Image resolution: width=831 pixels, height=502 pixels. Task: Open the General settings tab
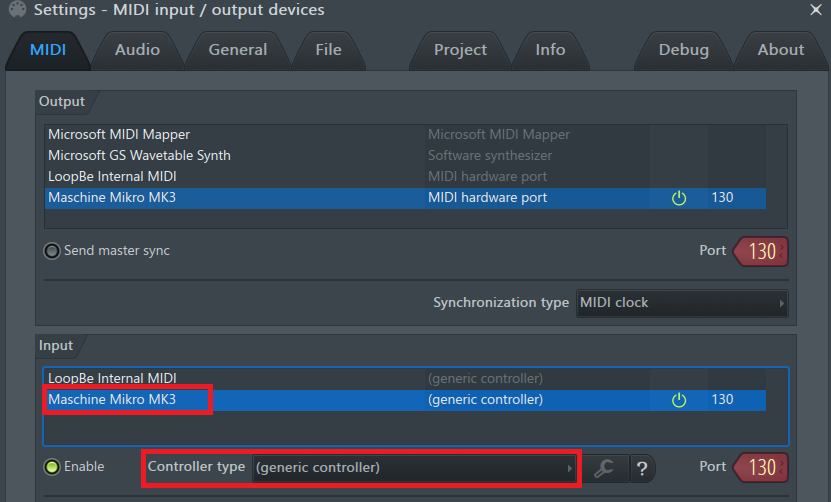click(237, 49)
